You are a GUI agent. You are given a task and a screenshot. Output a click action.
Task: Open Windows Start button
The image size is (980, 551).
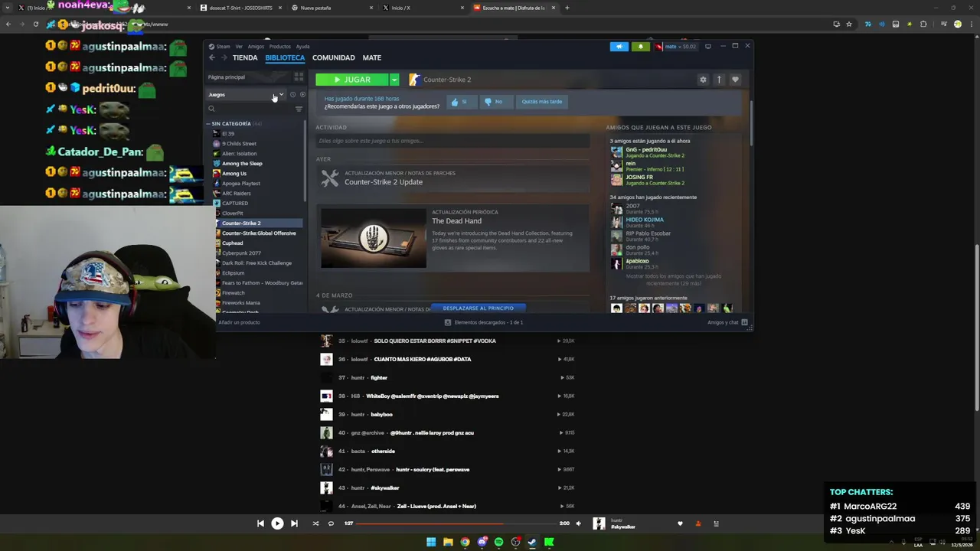[x=431, y=542]
